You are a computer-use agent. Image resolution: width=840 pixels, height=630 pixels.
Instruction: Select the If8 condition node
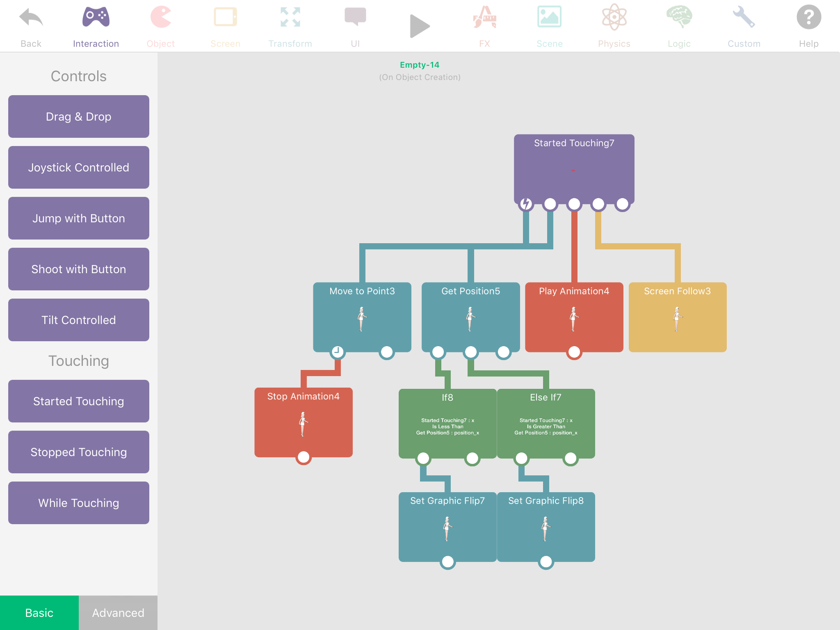(x=447, y=422)
